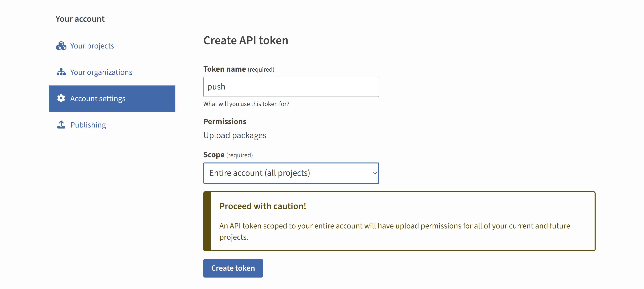
Task: Click the Token name label
Action: [224, 69]
